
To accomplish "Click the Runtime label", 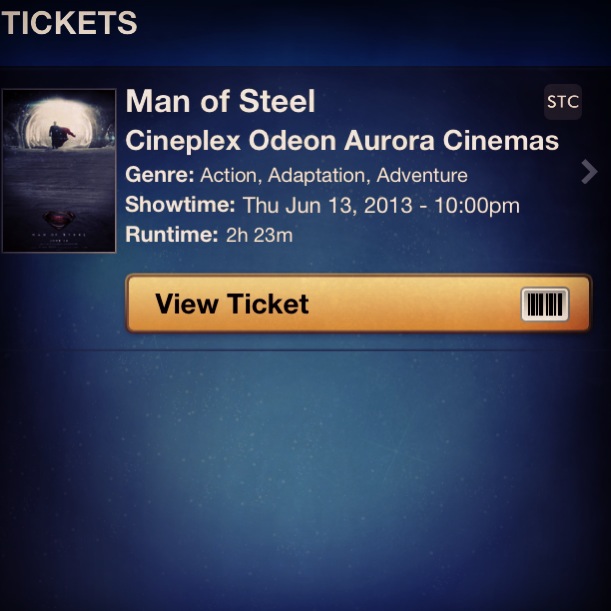I will pos(171,235).
